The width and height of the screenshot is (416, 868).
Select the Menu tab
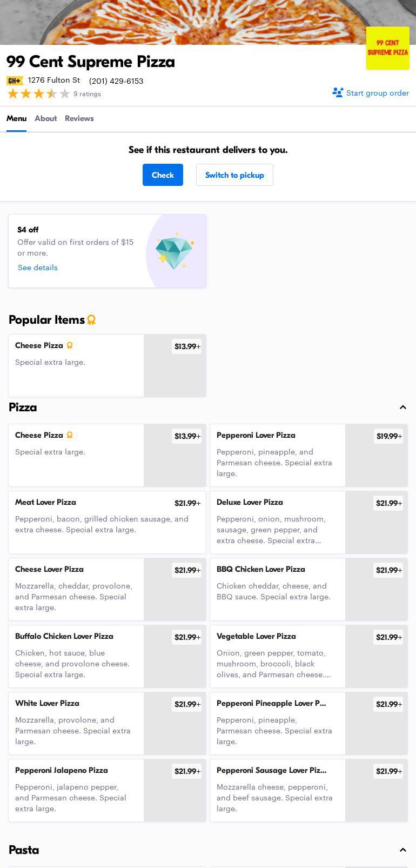[x=16, y=118]
